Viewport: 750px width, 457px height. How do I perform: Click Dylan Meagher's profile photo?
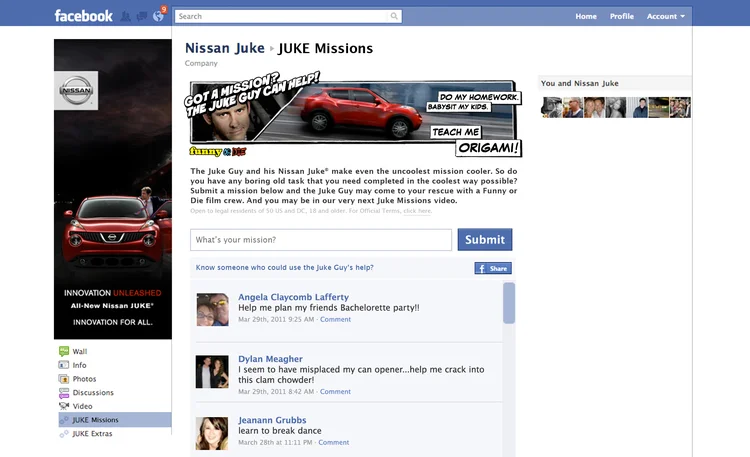(212, 371)
